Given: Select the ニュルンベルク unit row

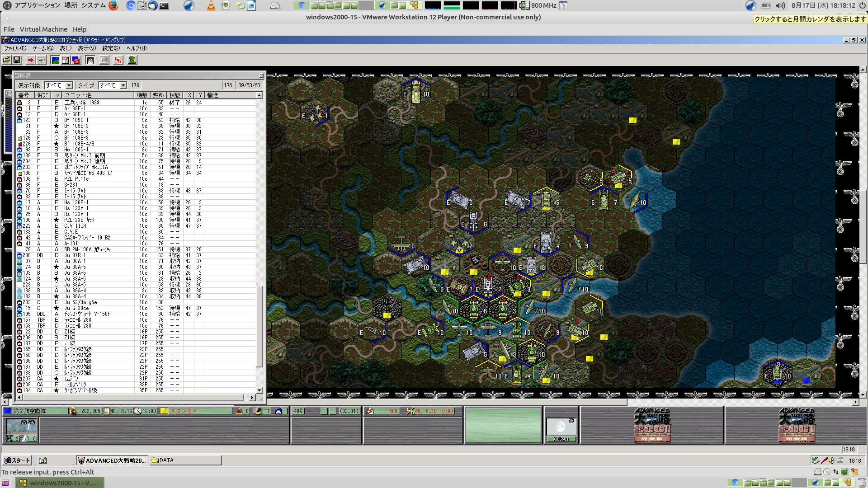Looking at the screenshot, I should pyautogui.click(x=136, y=385).
